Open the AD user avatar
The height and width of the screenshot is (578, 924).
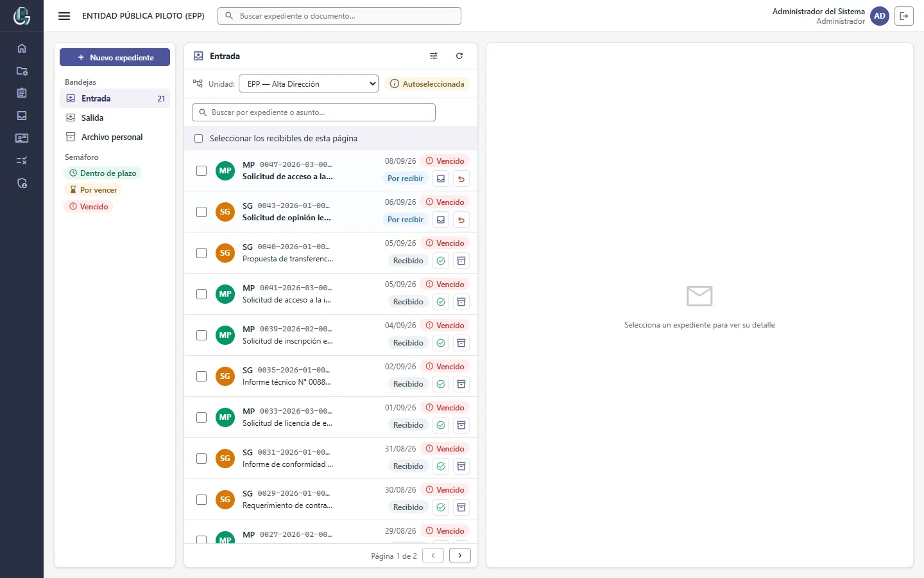[x=880, y=16]
